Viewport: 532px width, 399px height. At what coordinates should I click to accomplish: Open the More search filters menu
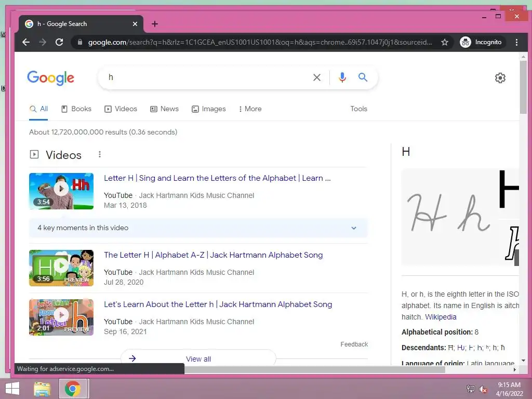(250, 109)
